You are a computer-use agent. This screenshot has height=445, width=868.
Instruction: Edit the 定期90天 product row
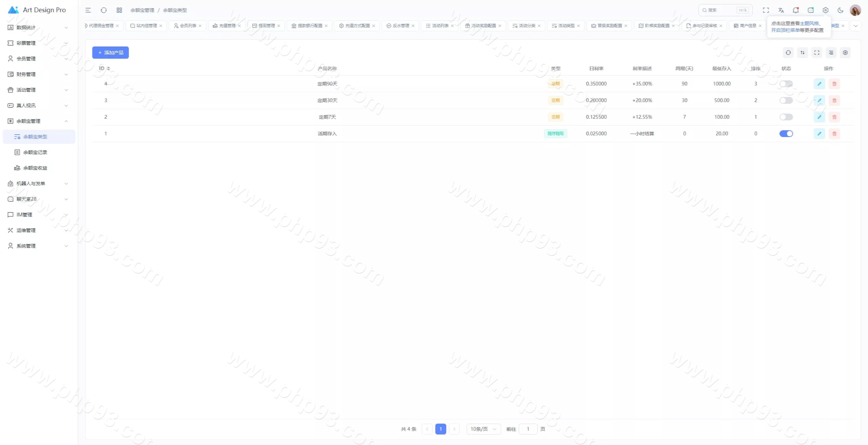[819, 84]
